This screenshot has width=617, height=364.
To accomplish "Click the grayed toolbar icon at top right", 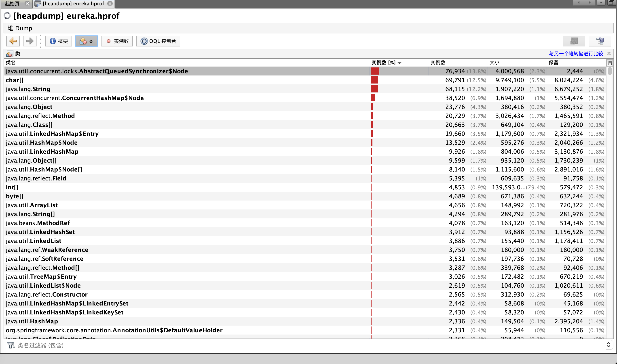I will coord(574,41).
